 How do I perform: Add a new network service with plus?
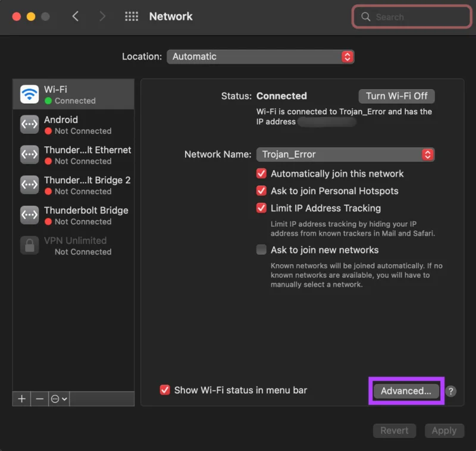[x=21, y=399]
